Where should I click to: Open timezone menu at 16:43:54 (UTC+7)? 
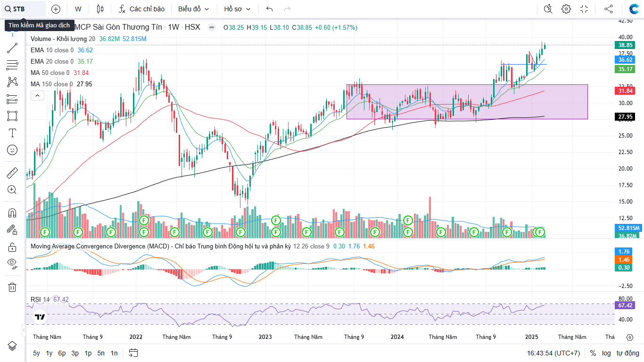tap(553, 353)
